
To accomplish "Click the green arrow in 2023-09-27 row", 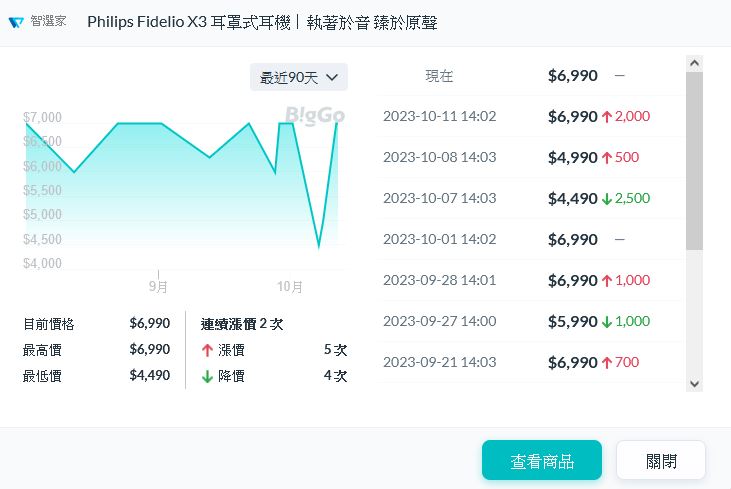I will [x=606, y=321].
